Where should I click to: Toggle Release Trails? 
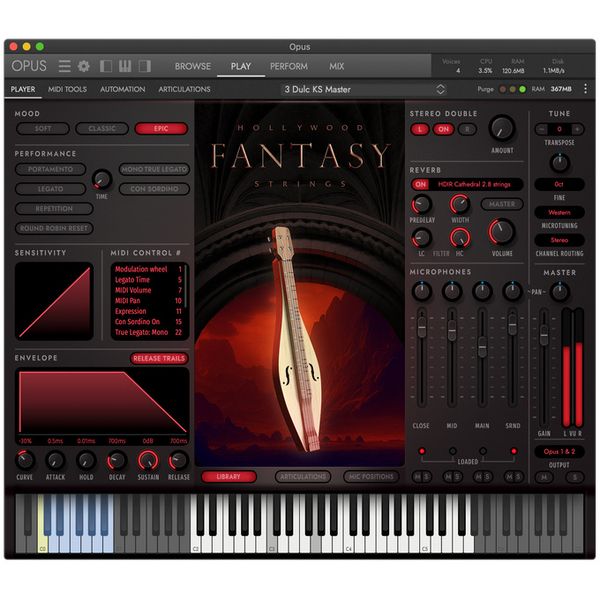(x=159, y=359)
